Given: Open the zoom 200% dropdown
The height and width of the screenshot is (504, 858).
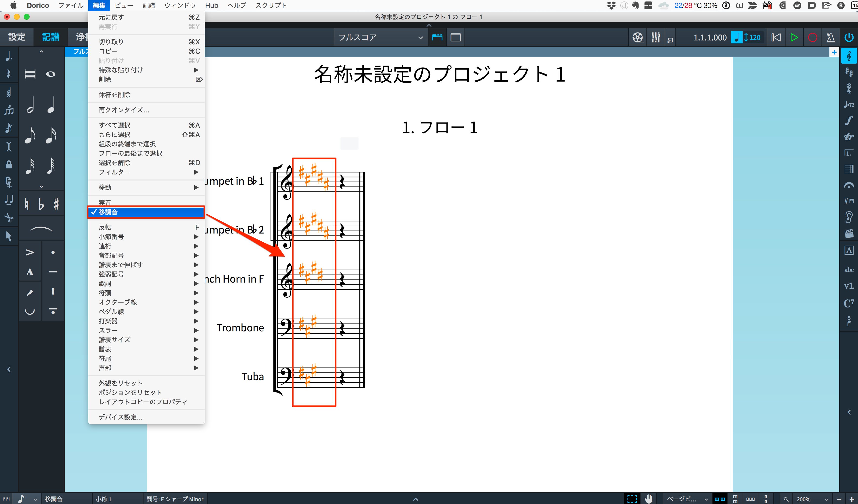Looking at the screenshot, I should (812, 499).
